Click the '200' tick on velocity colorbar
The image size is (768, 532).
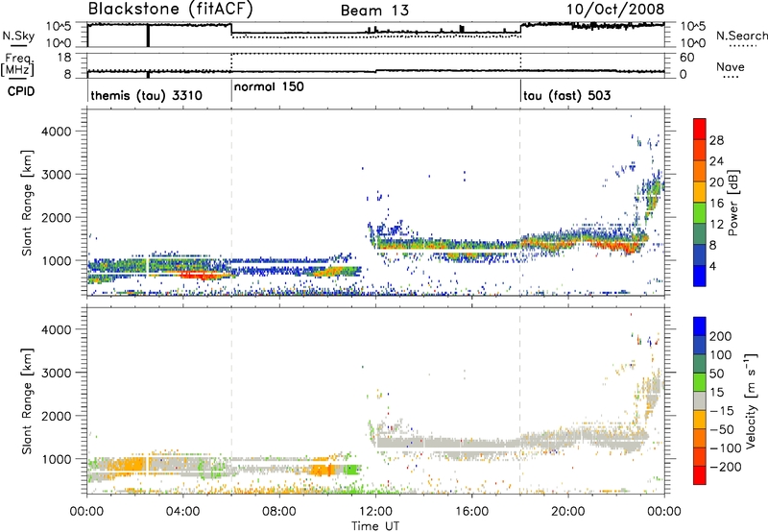721,336
